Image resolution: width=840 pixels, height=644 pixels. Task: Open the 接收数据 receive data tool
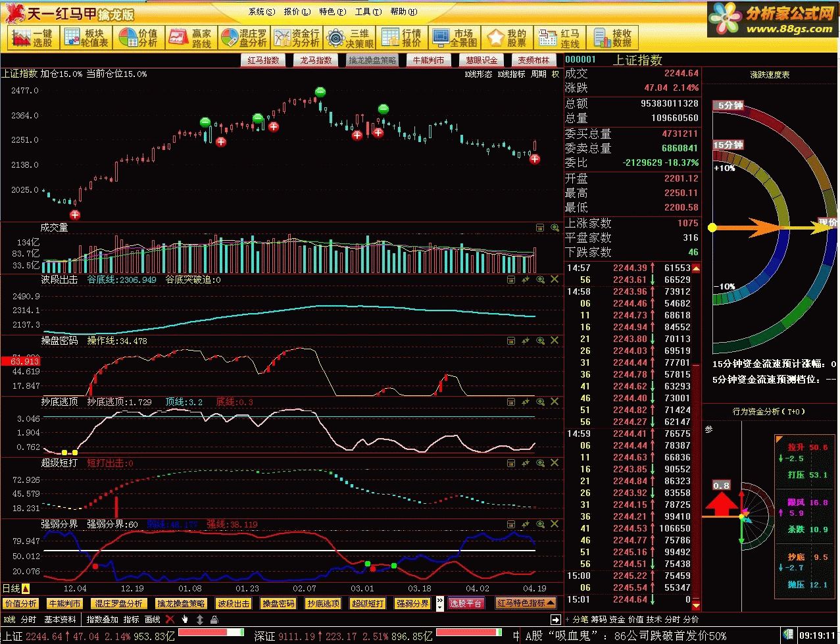coord(612,38)
